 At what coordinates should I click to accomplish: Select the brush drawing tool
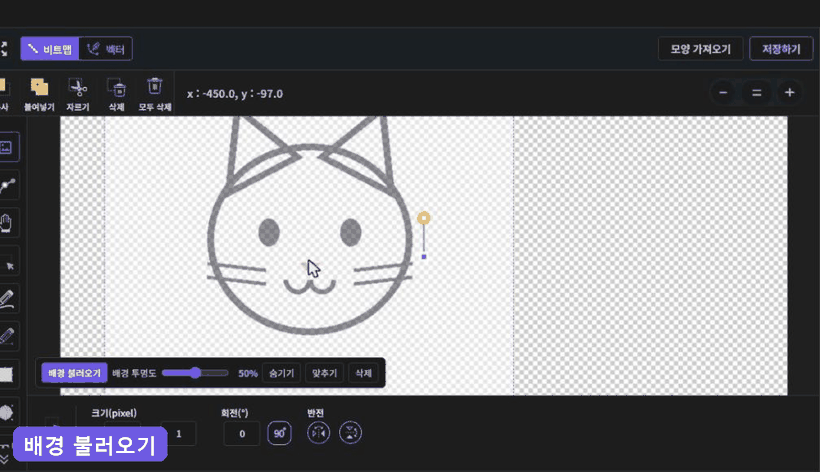7,298
